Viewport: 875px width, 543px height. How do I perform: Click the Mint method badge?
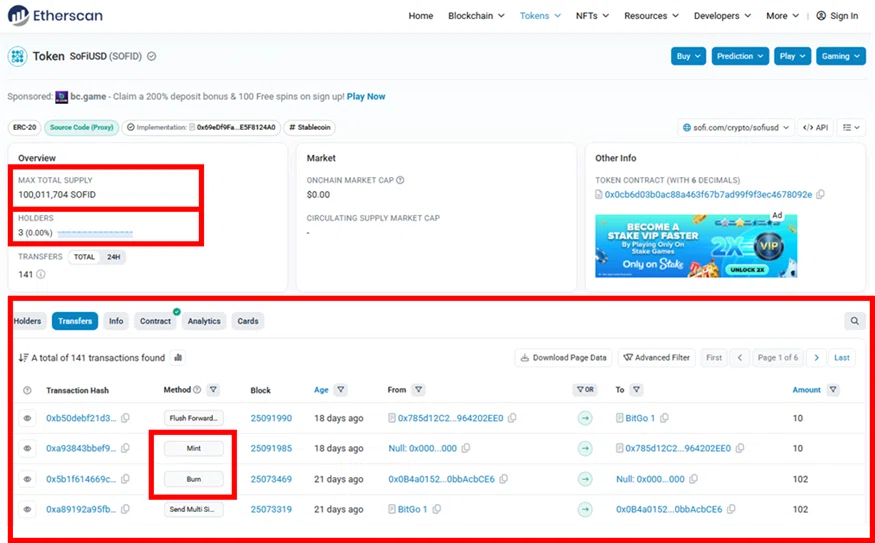pos(194,448)
